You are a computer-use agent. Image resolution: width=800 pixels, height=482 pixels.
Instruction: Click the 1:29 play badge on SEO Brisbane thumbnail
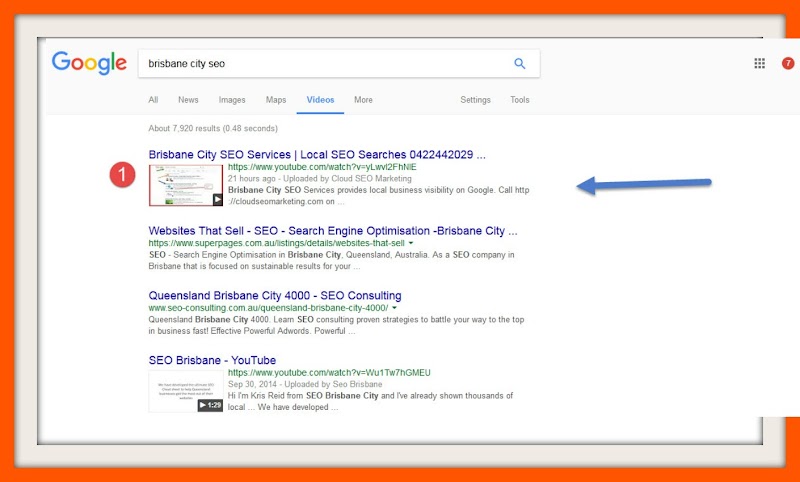210,405
